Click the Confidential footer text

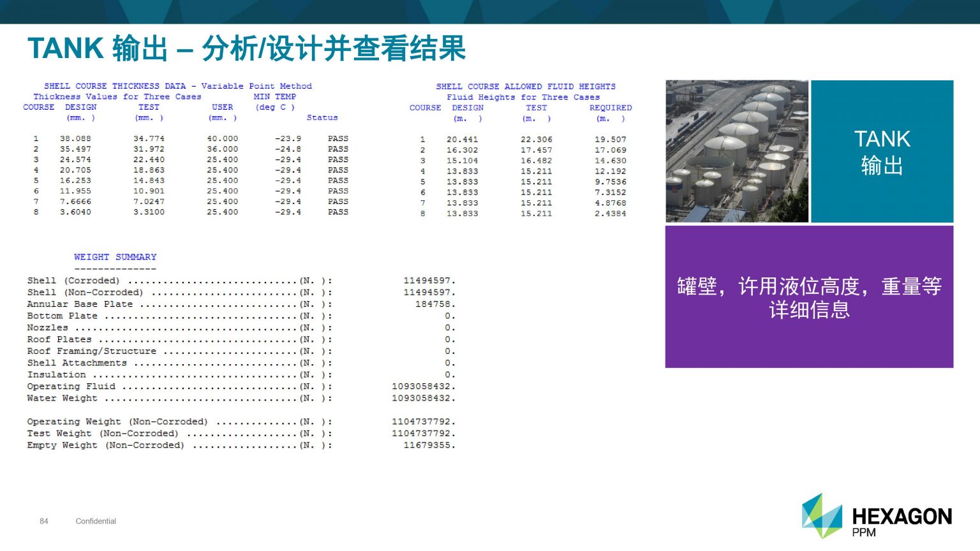tap(96, 521)
